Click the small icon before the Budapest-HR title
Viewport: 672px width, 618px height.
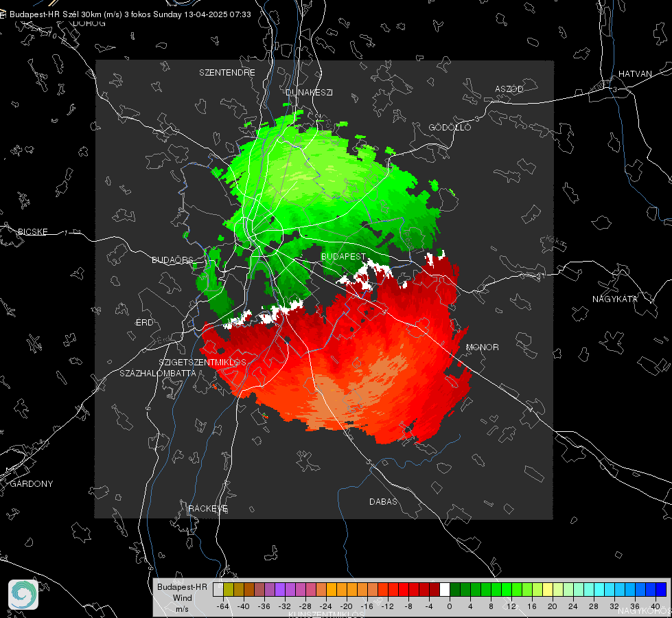click(3, 14)
